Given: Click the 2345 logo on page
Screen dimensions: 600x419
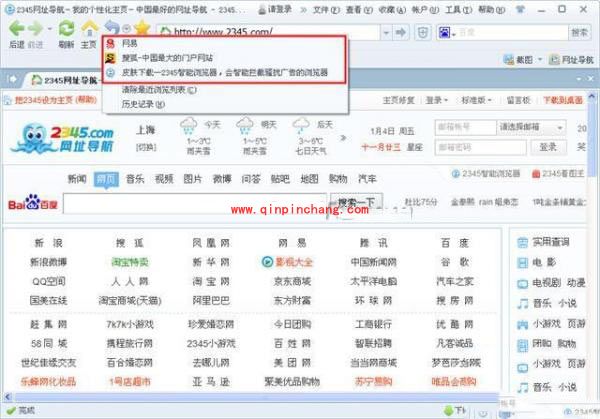Looking at the screenshot, I should click(x=67, y=139).
